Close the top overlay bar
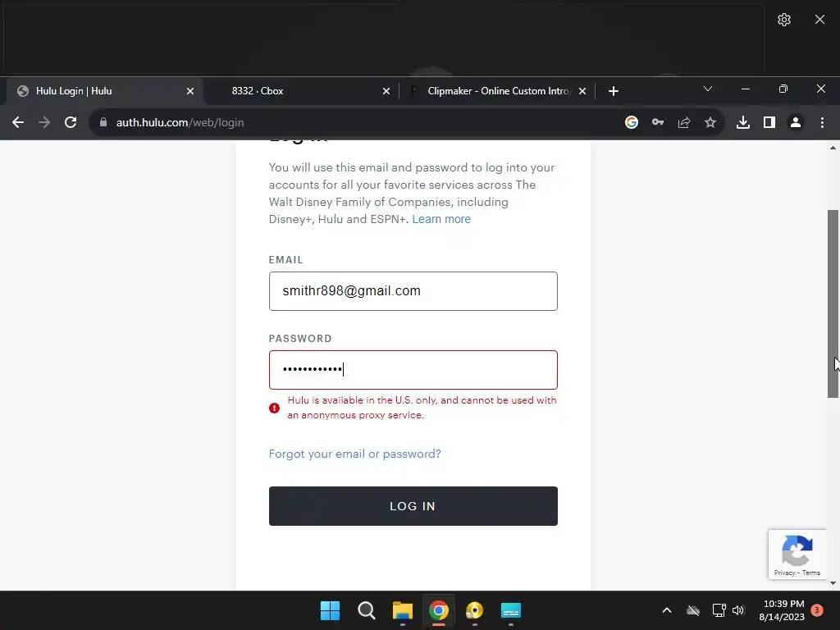 pyautogui.click(x=819, y=20)
